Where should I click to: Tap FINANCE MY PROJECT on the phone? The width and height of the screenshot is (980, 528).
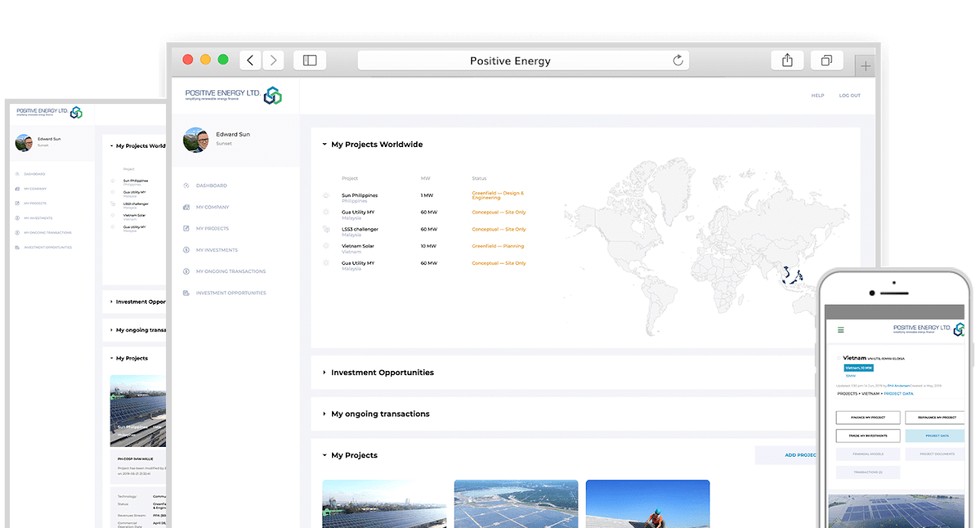pyautogui.click(x=868, y=418)
